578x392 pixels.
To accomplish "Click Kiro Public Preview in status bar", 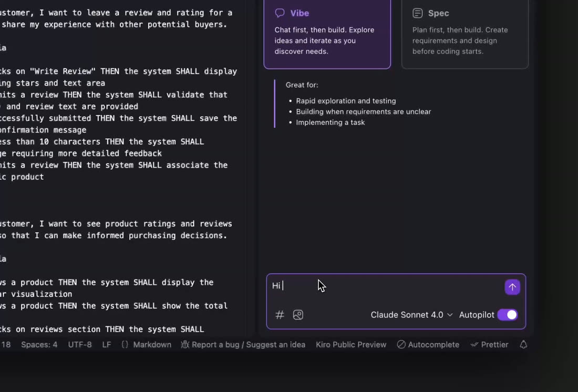I will point(351,344).
